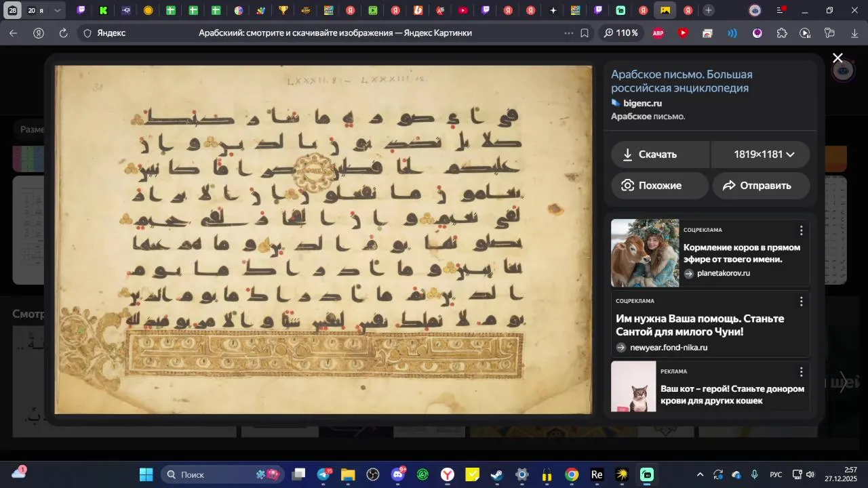Open the red play-button extension icon
The width and height of the screenshot is (868, 488).
point(683,33)
